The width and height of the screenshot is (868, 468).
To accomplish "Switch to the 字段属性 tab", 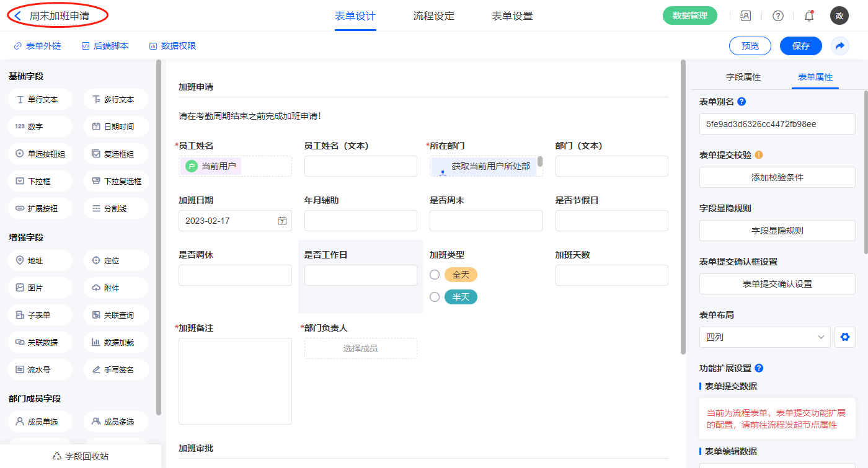I will (x=743, y=77).
